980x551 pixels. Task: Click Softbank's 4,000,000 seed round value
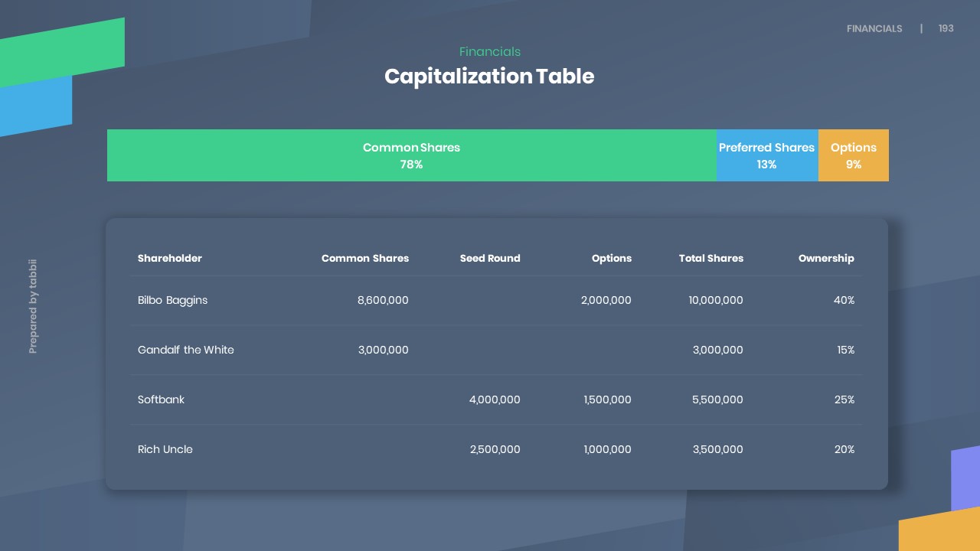[495, 400]
